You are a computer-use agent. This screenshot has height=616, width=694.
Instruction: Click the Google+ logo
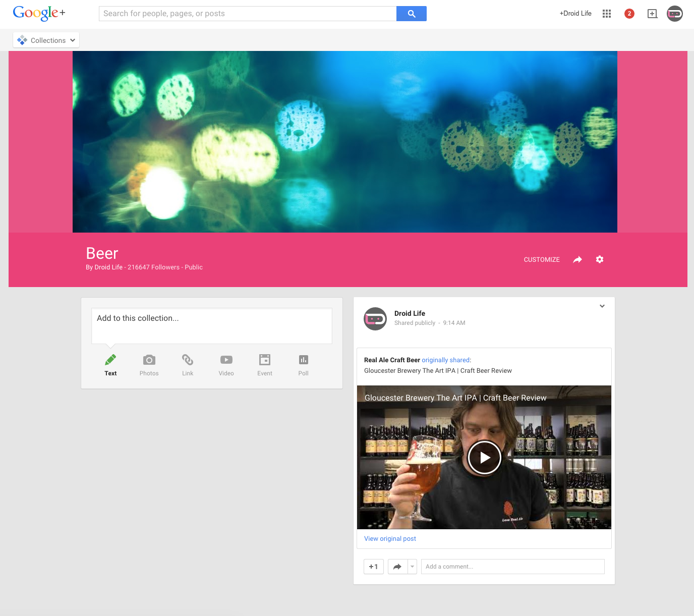point(39,13)
